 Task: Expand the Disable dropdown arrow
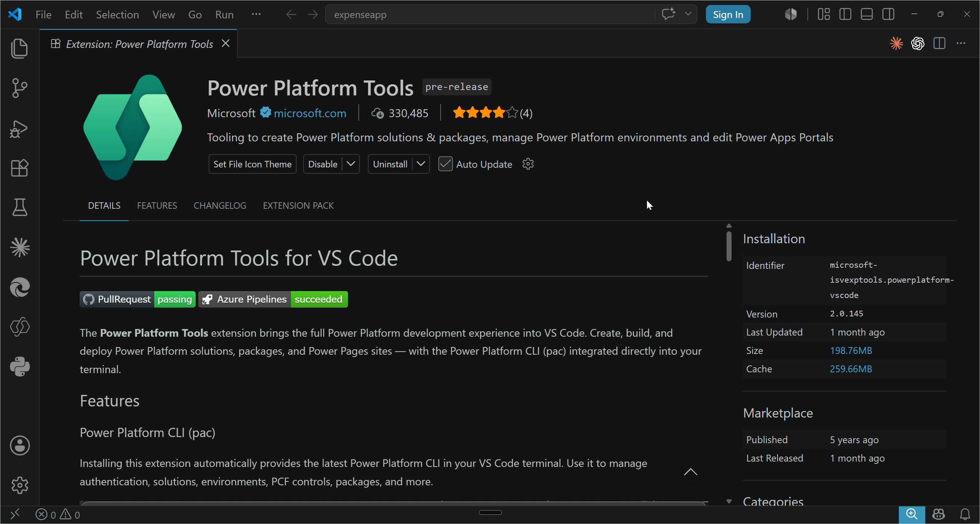tap(351, 164)
